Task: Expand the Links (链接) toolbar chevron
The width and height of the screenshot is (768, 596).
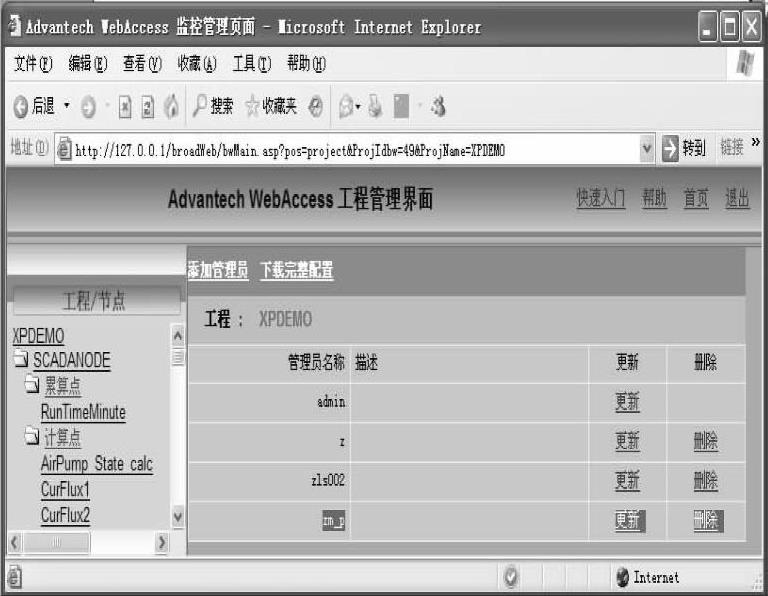Action: coord(755,142)
